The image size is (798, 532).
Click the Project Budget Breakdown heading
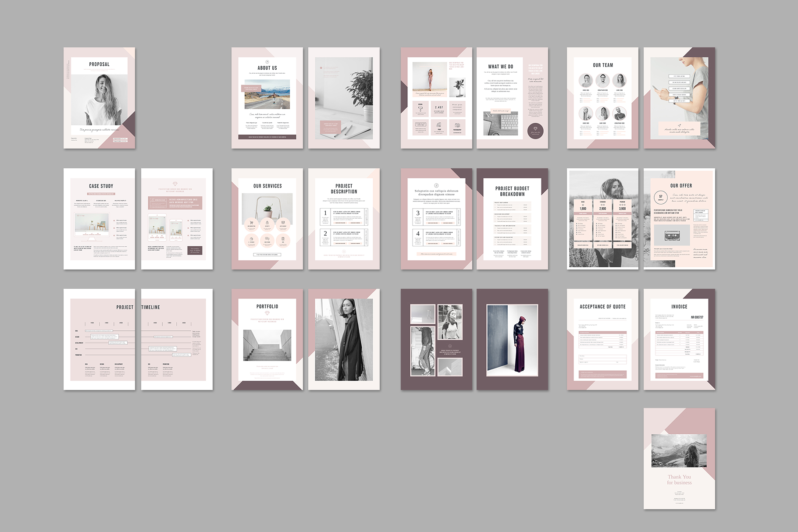pyautogui.click(x=512, y=191)
